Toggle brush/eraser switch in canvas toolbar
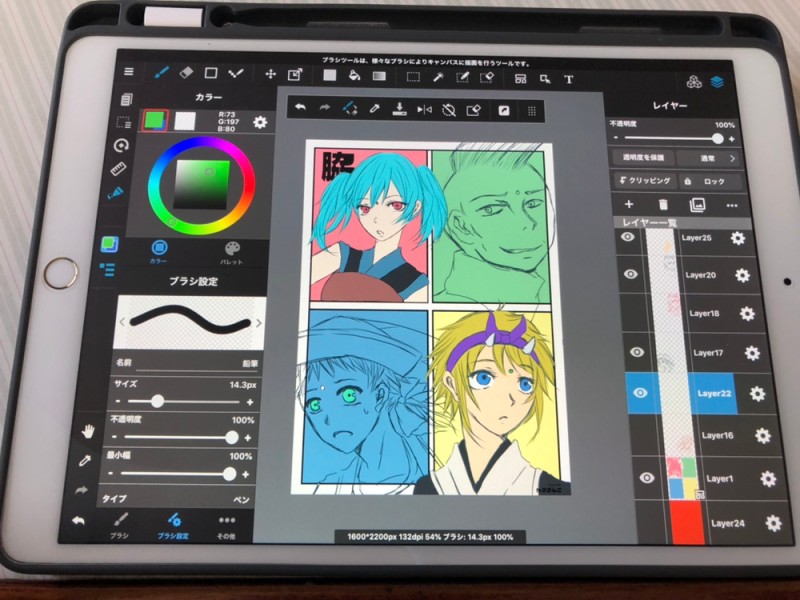 tap(349, 108)
